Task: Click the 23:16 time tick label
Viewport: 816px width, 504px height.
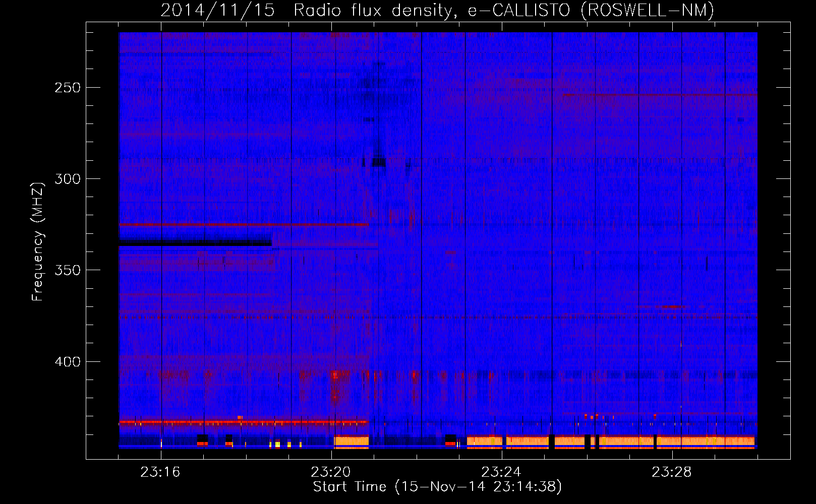Action: (160, 472)
